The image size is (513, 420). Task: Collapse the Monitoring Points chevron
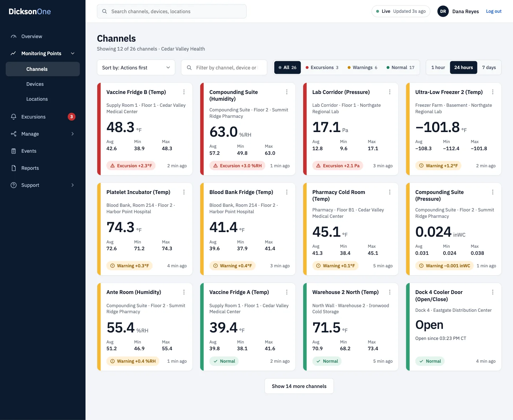73,53
